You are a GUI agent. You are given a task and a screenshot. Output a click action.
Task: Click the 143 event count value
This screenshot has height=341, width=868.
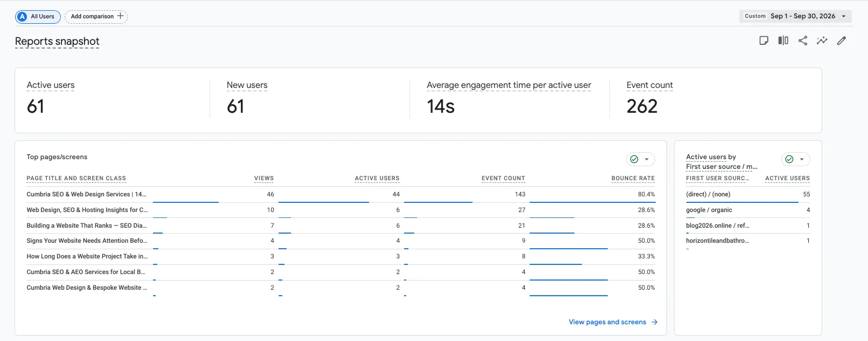520,194
